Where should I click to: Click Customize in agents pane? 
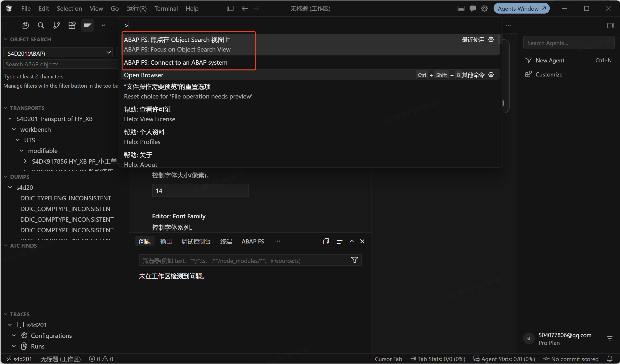pyautogui.click(x=568, y=74)
